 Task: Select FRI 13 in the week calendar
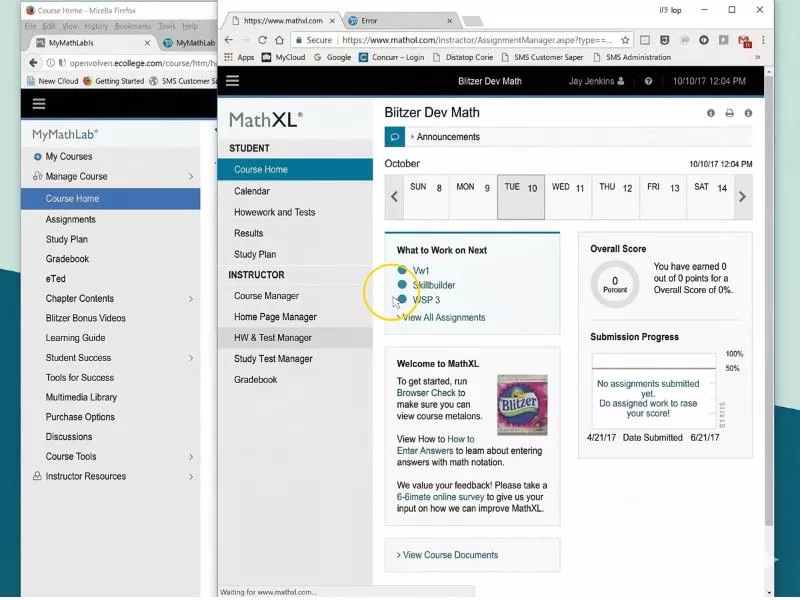[663, 197]
